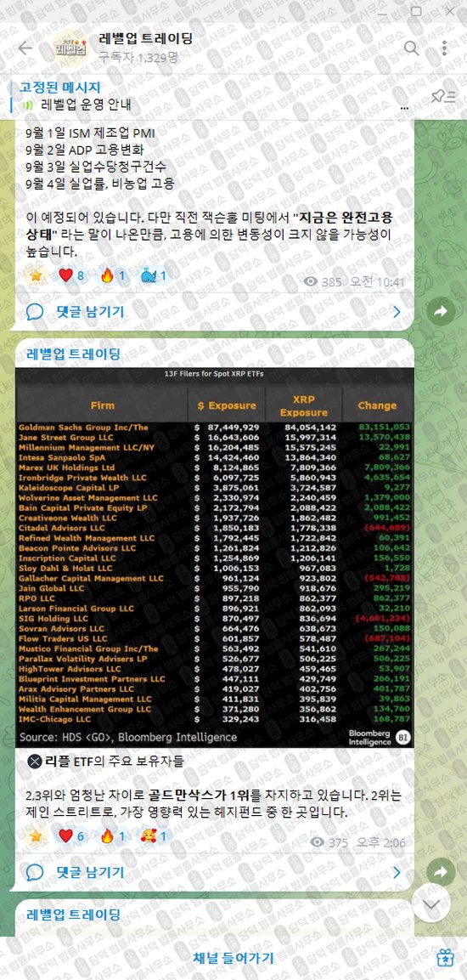This screenshot has width=467, height=980.
Task: Click timestamp 오후 2:06
Action: [381, 843]
